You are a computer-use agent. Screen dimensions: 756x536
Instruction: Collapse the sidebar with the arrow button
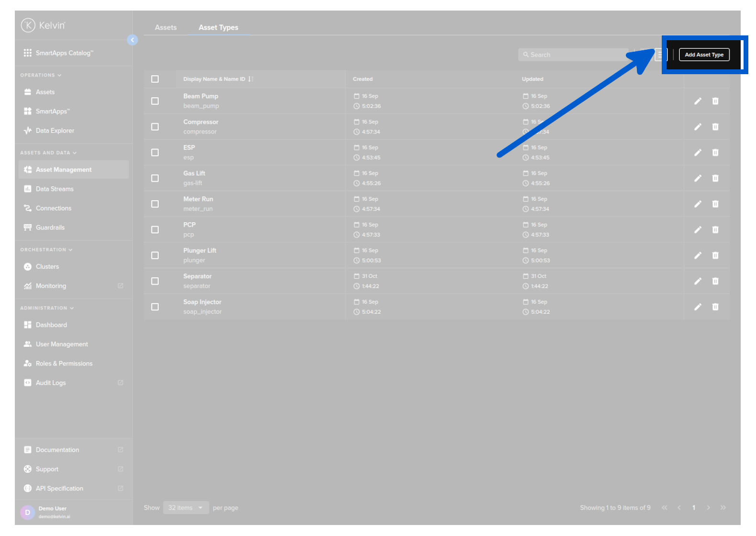point(133,40)
